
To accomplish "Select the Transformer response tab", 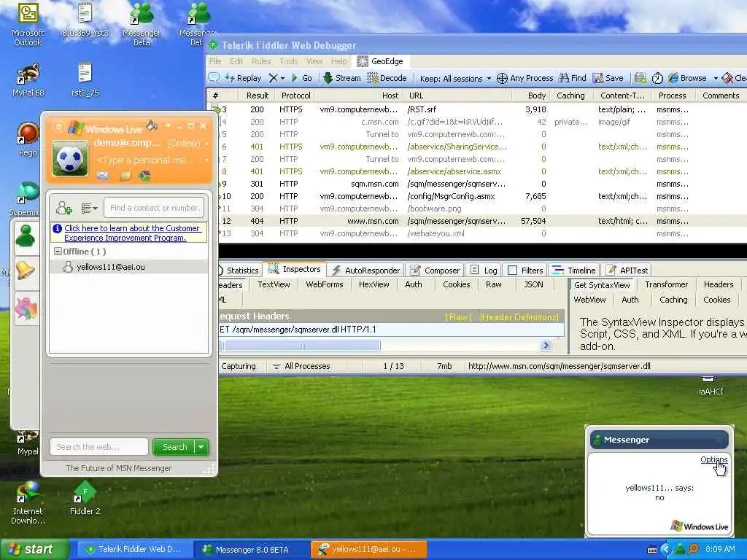I will pos(666,285).
